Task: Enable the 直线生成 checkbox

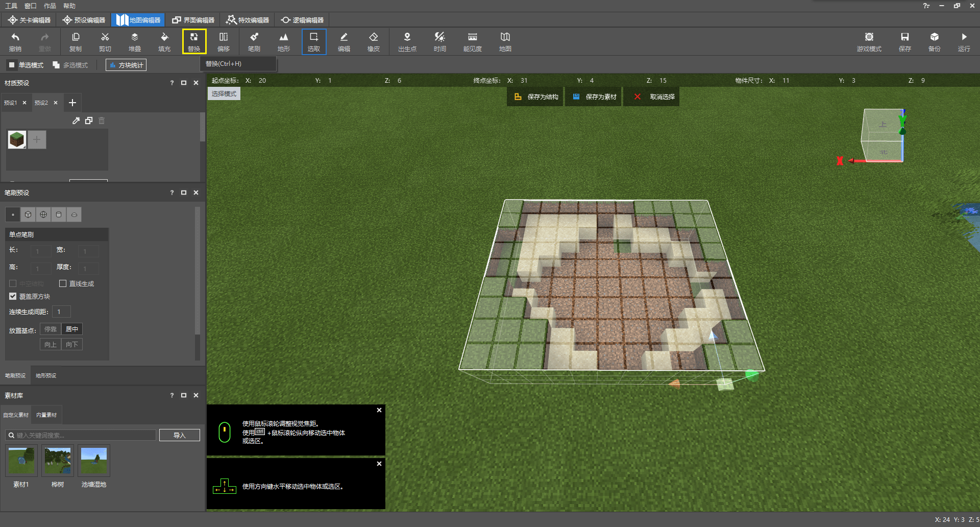Action: click(x=63, y=283)
